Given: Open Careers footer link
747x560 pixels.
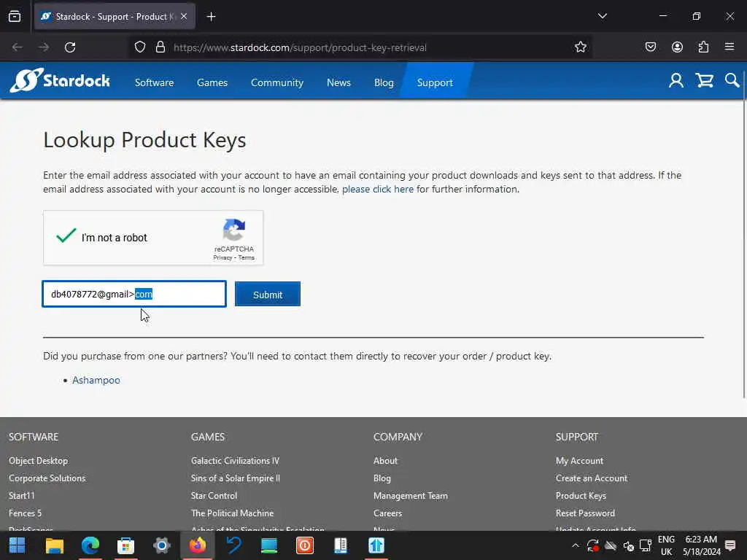Looking at the screenshot, I should tap(388, 513).
